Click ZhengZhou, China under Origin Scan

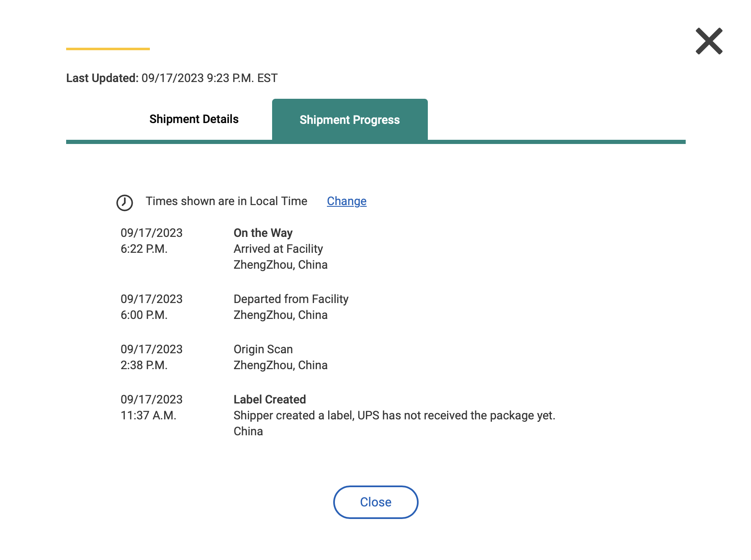click(280, 365)
